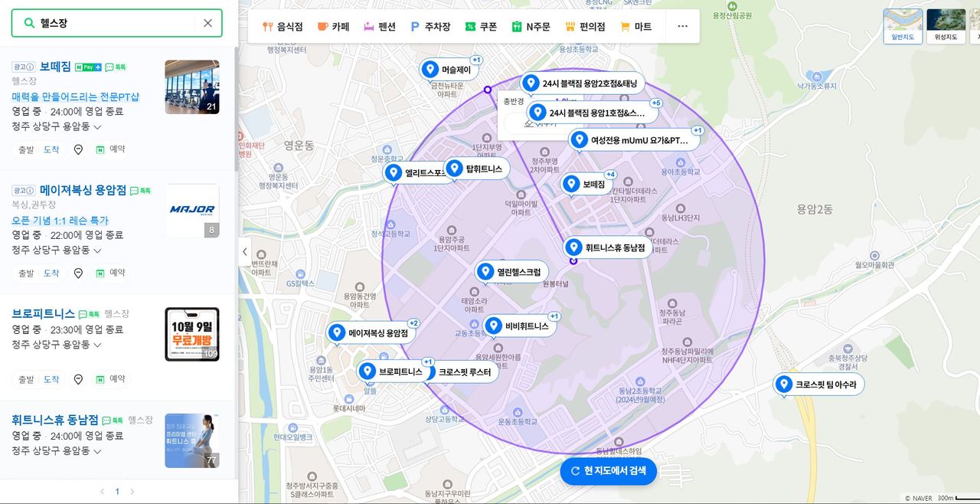Select 24시 블랙짐 용암2호점&태닝 marker
This screenshot has height=504, width=980.
(x=583, y=83)
